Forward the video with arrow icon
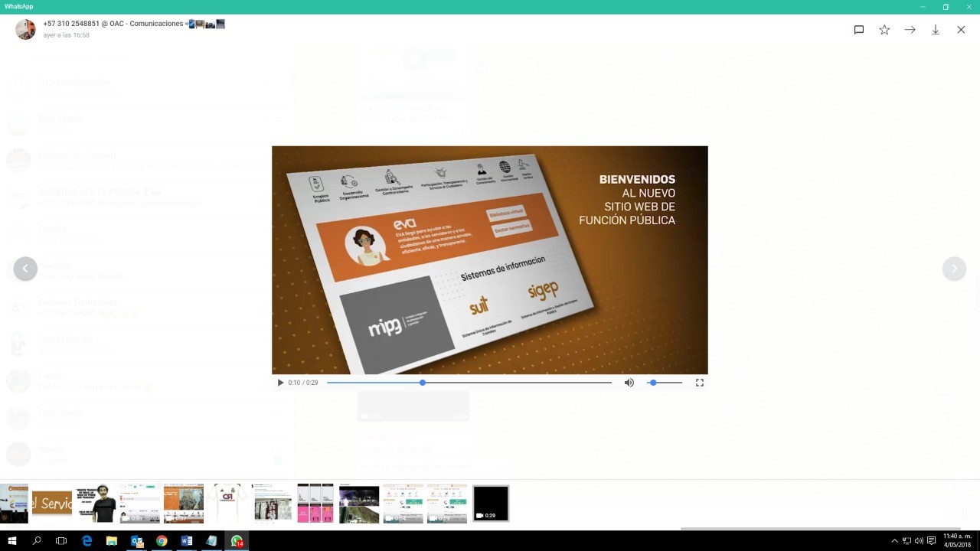Image resolution: width=980 pixels, height=551 pixels. 910,30
